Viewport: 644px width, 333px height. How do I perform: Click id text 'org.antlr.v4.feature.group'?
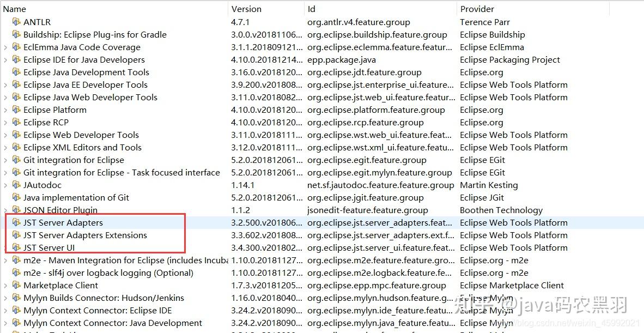coord(359,22)
